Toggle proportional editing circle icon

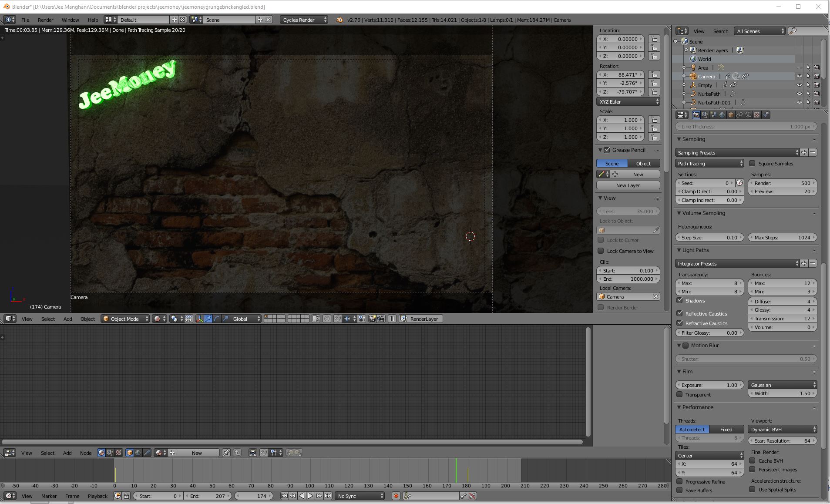click(x=327, y=319)
